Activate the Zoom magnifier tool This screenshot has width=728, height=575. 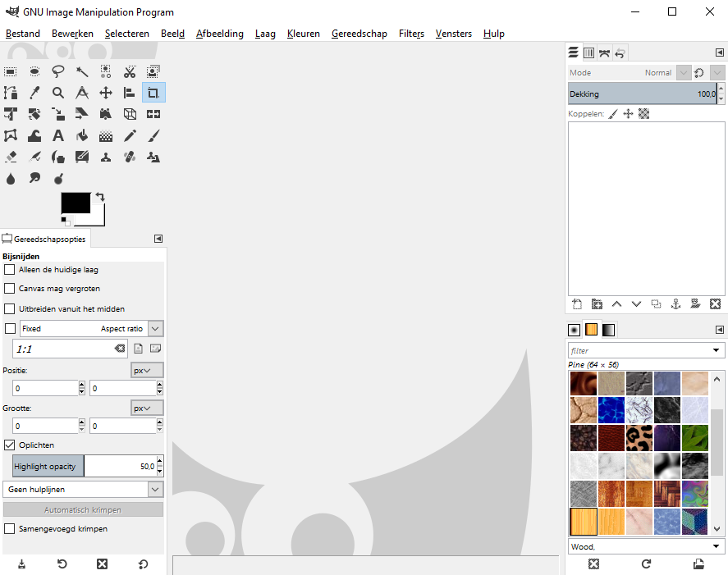(x=58, y=93)
